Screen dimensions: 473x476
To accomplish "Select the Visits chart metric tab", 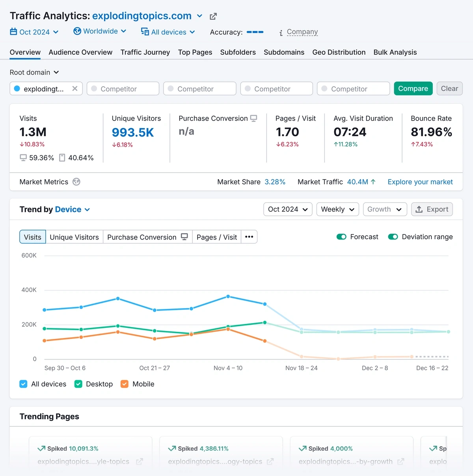I will pyautogui.click(x=33, y=237).
